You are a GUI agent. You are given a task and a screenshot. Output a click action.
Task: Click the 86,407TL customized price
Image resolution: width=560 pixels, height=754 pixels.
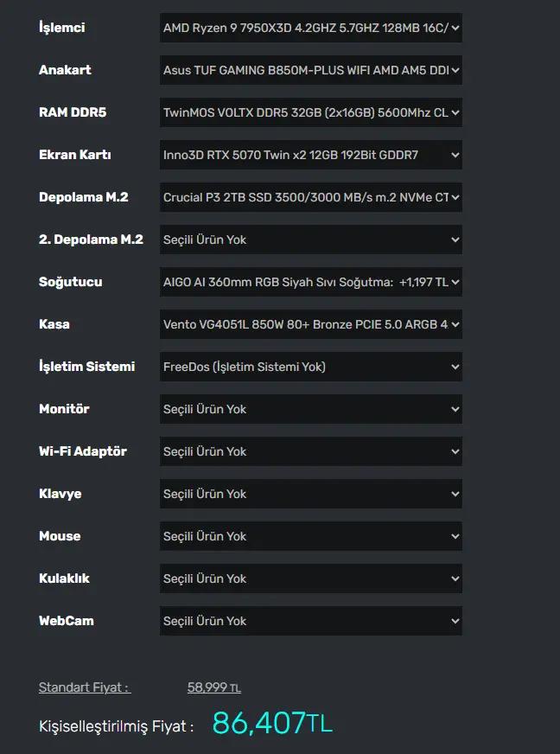tap(272, 723)
